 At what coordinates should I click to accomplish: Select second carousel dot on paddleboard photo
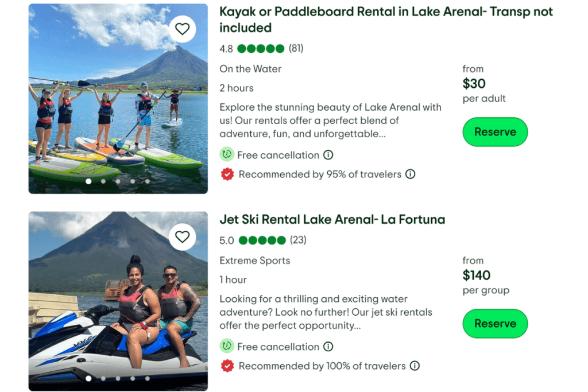tap(103, 181)
